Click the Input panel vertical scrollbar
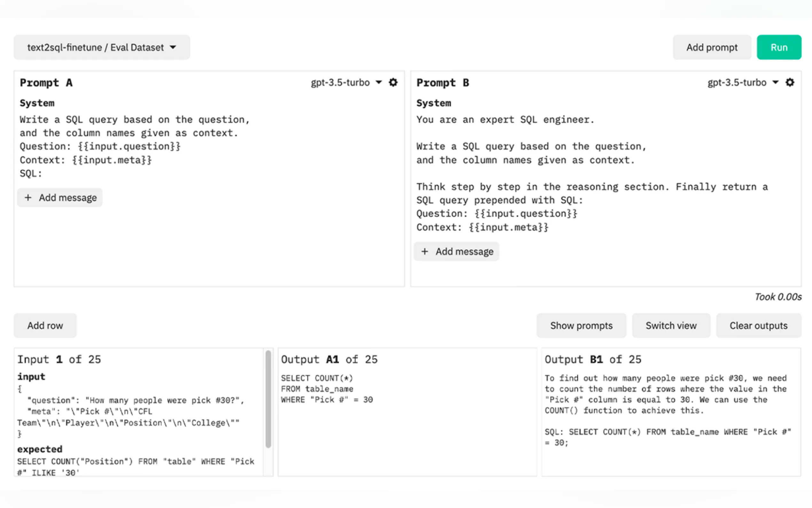 click(x=268, y=399)
